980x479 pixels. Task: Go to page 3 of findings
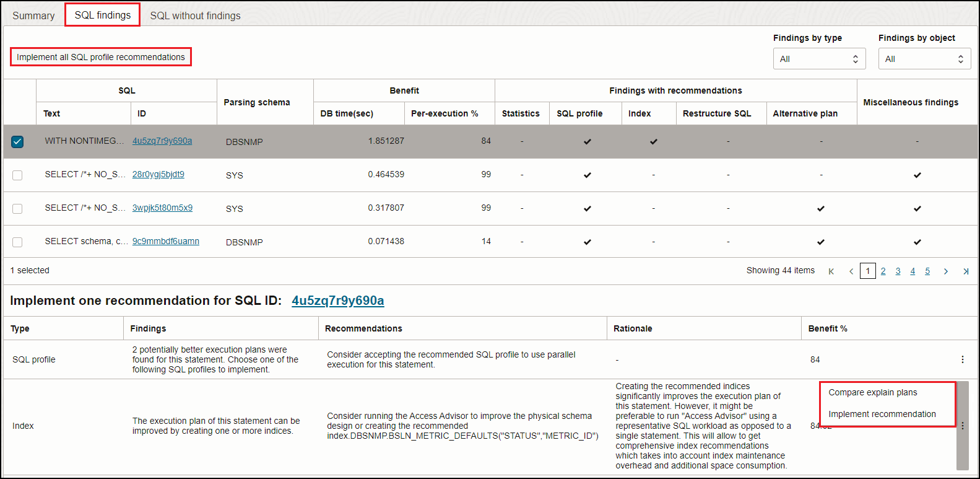[x=898, y=271]
